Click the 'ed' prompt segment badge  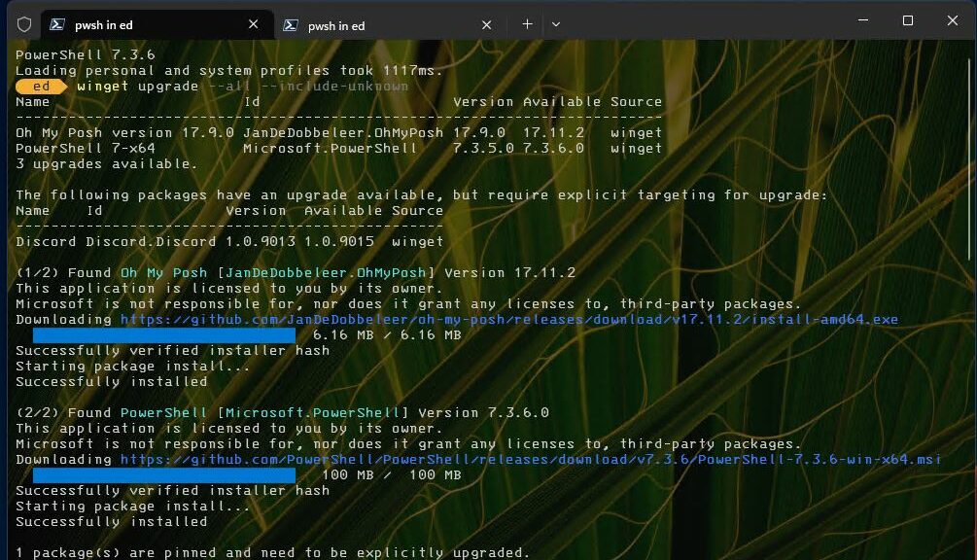[x=40, y=86]
